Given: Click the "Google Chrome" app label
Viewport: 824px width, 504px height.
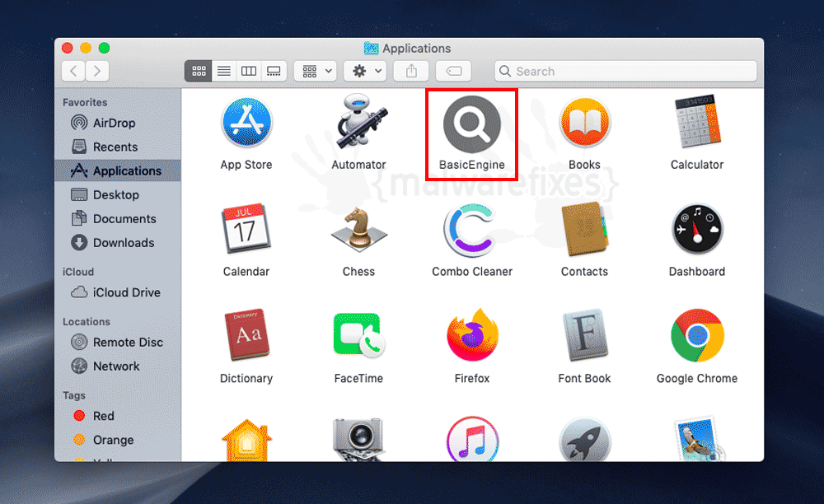Looking at the screenshot, I should 697,379.
